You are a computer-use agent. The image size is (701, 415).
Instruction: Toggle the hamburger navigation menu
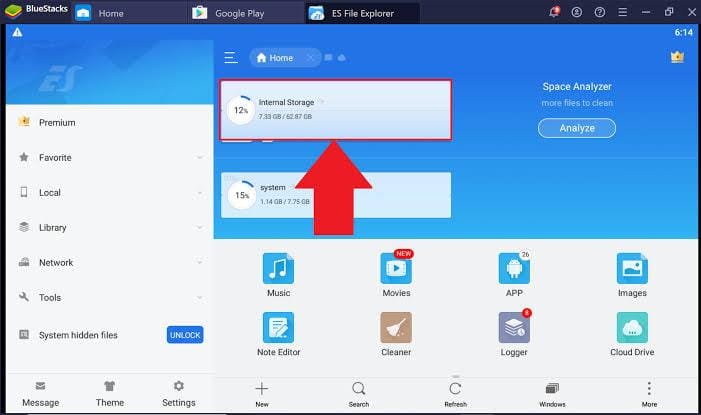pos(231,58)
